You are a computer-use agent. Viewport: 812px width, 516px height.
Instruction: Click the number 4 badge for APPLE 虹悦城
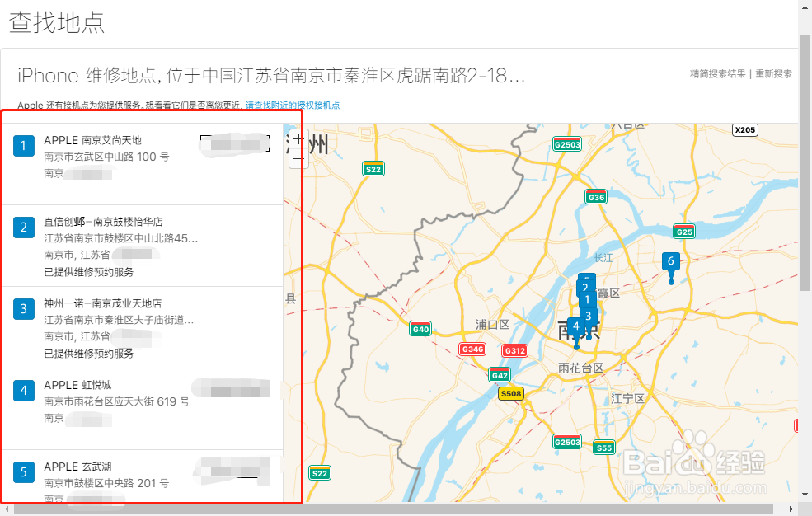(24, 391)
